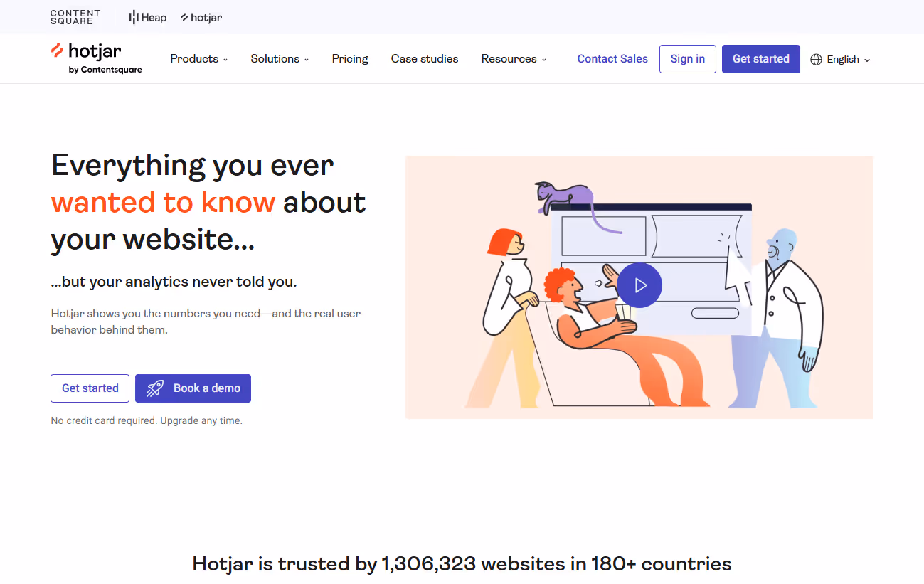This screenshot has width=924, height=584.
Task: Open the Case studies page
Action: coord(425,59)
